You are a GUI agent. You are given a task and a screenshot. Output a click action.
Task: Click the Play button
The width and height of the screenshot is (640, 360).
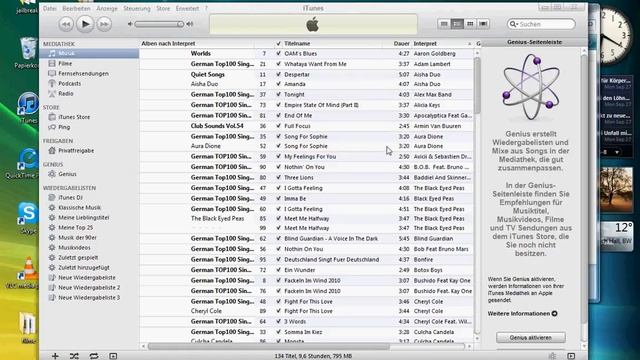pos(85,24)
